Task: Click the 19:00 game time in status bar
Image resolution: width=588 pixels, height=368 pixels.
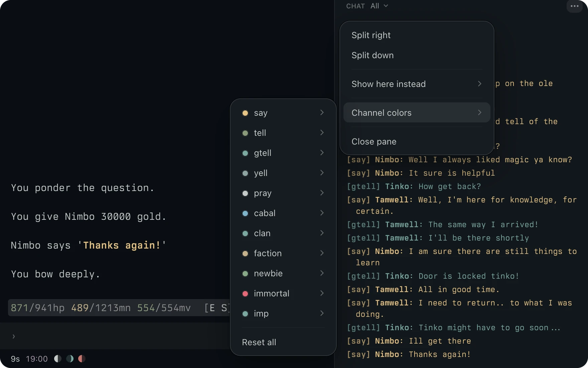Action: coord(37,359)
